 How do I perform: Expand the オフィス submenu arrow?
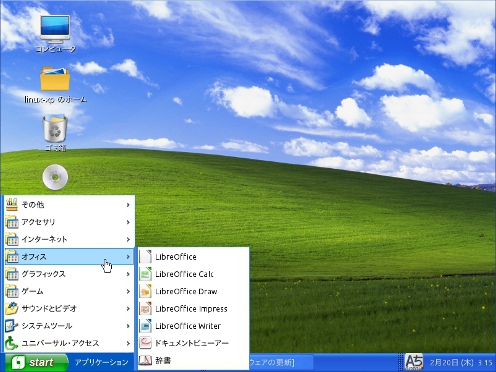[x=128, y=257]
